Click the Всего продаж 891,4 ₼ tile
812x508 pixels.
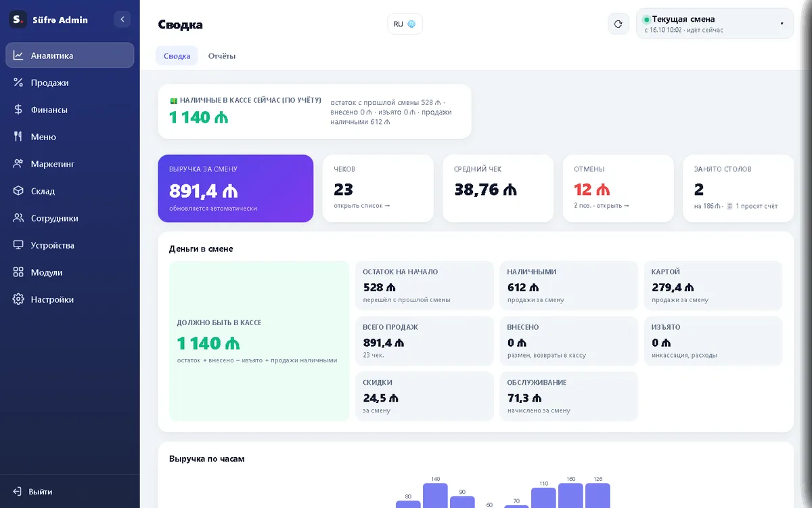[x=425, y=341]
